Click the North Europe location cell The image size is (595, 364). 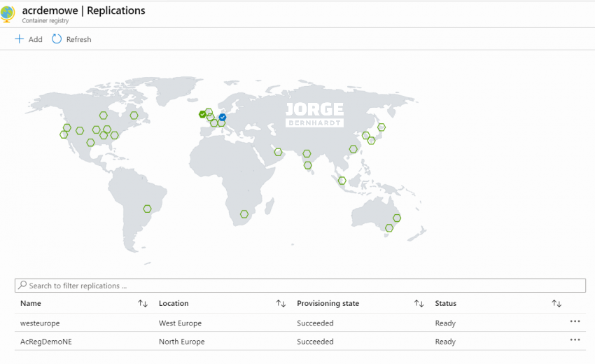182,342
